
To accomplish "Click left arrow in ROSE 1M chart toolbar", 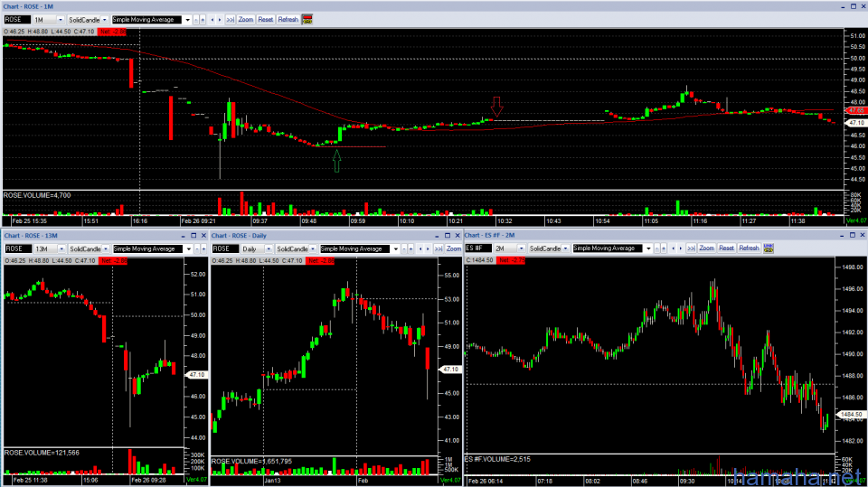I will point(212,19).
